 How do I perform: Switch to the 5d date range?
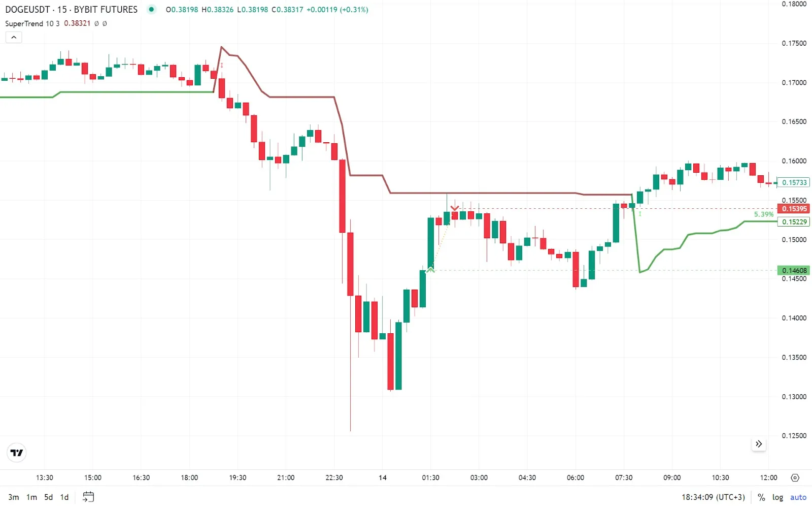click(48, 497)
